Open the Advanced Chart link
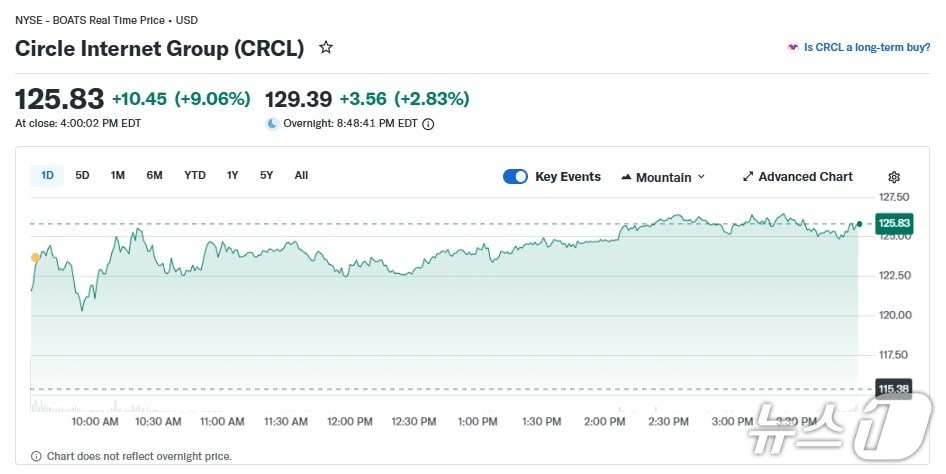 click(x=805, y=177)
